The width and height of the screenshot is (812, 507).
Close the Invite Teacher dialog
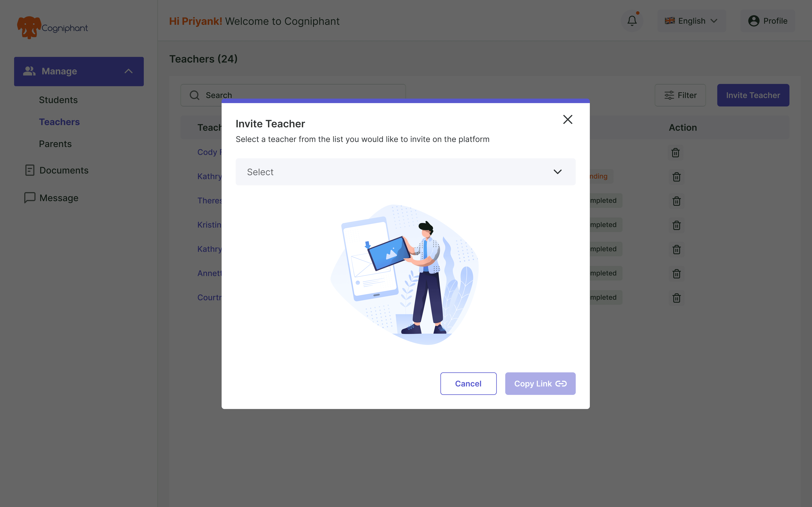pos(567,119)
